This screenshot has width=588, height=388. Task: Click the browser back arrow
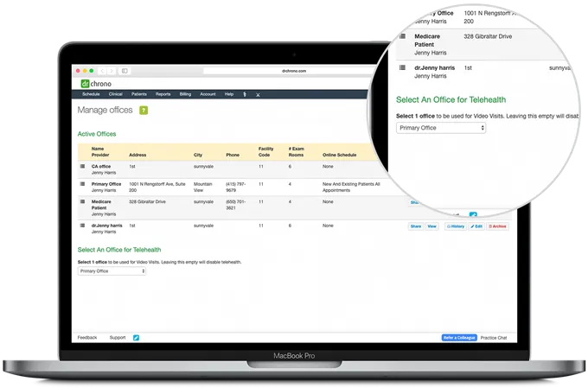click(102, 71)
